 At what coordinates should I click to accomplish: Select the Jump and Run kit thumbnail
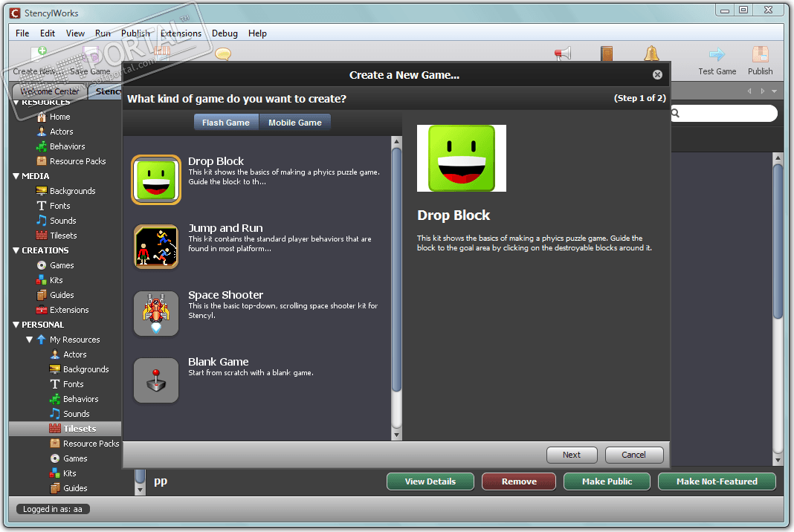coord(156,247)
